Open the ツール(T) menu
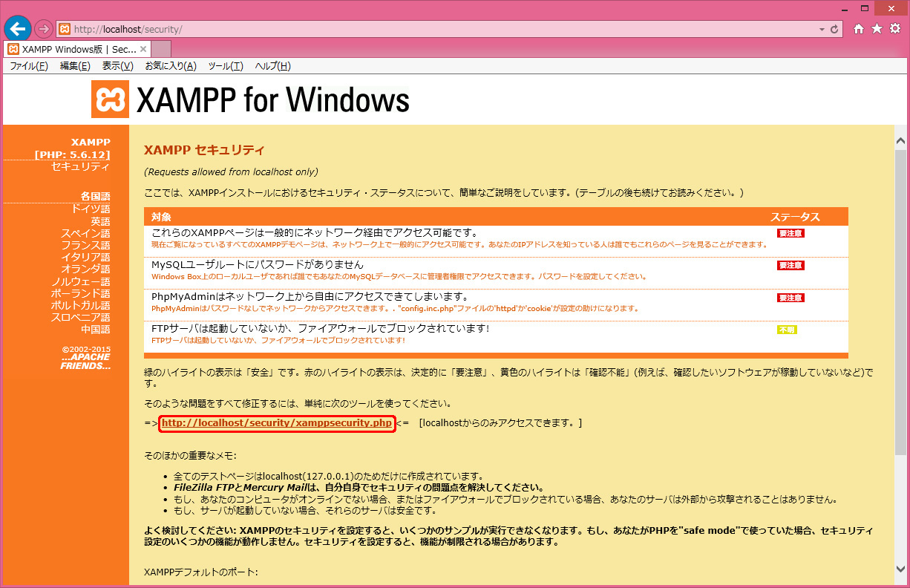 pyautogui.click(x=225, y=66)
